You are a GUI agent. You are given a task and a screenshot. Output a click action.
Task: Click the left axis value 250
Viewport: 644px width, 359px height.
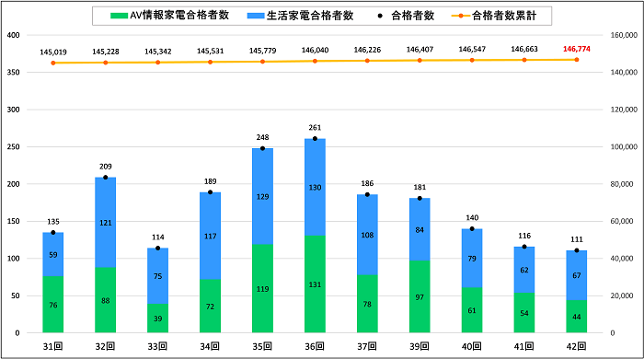[14, 147]
